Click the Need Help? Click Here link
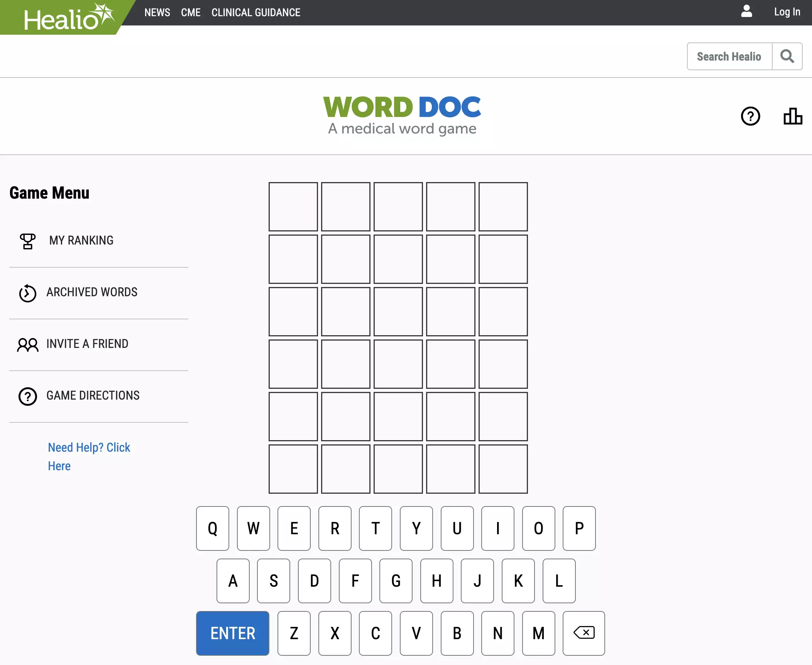The image size is (812, 665). (89, 456)
